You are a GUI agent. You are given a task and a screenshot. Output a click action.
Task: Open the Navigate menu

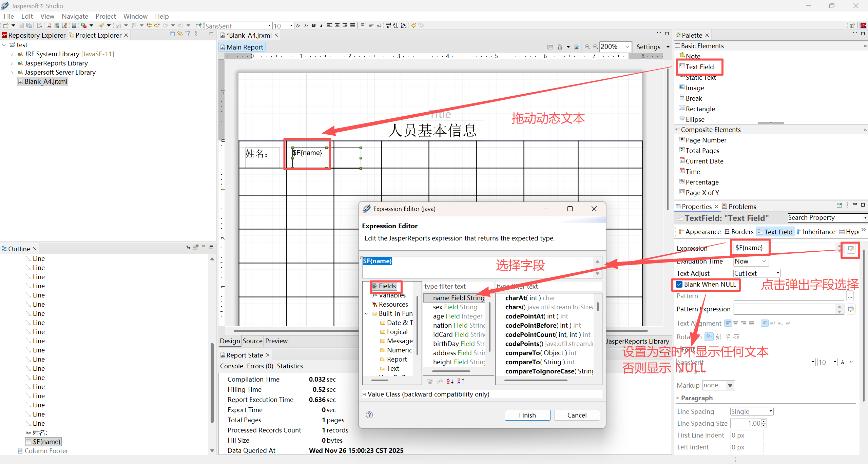75,16
